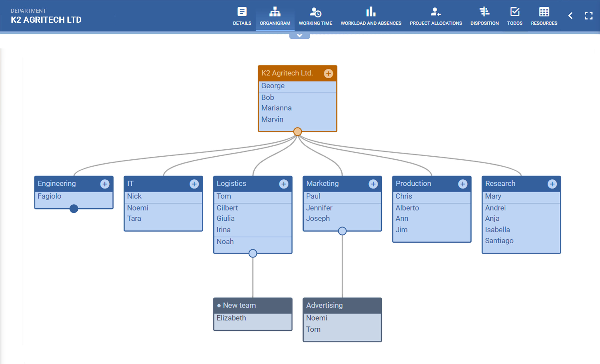The image size is (600, 364).
Task: Expand header dropdown chevron below toolbar
Action: coord(300,36)
